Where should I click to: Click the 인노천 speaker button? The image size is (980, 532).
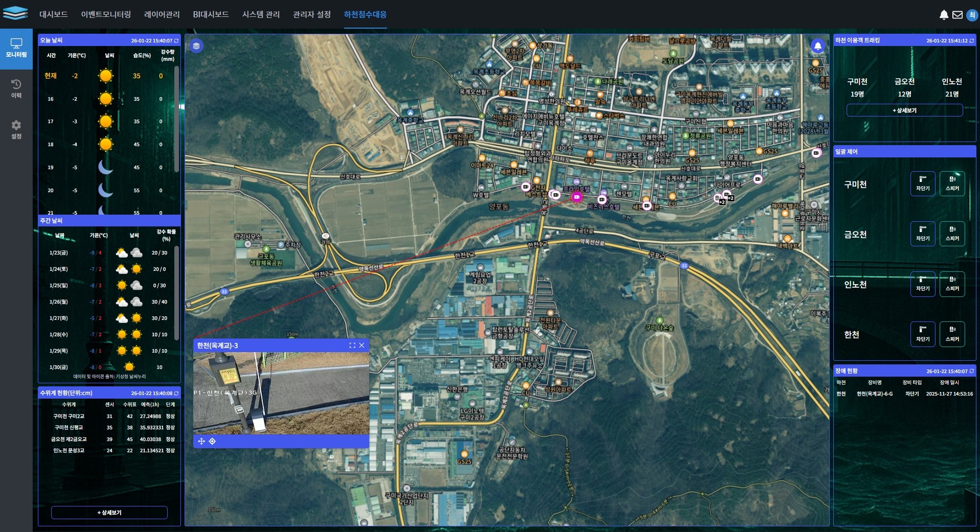point(952,284)
